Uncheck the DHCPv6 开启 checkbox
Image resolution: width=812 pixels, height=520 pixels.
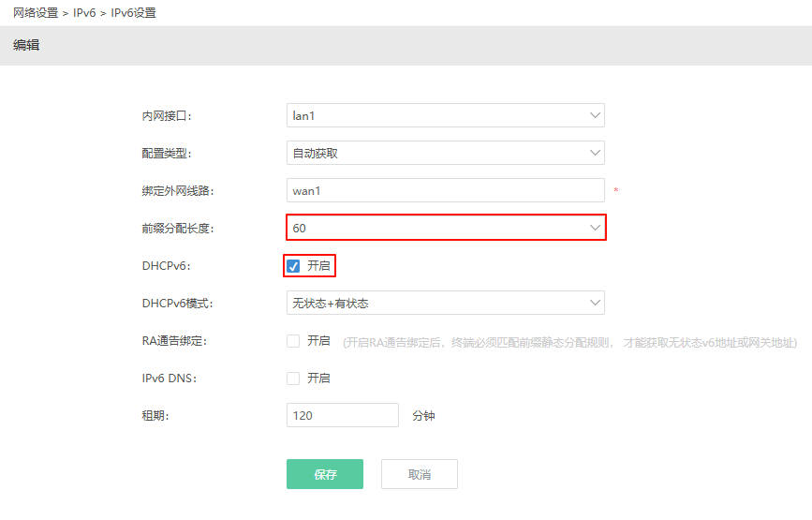click(x=293, y=266)
